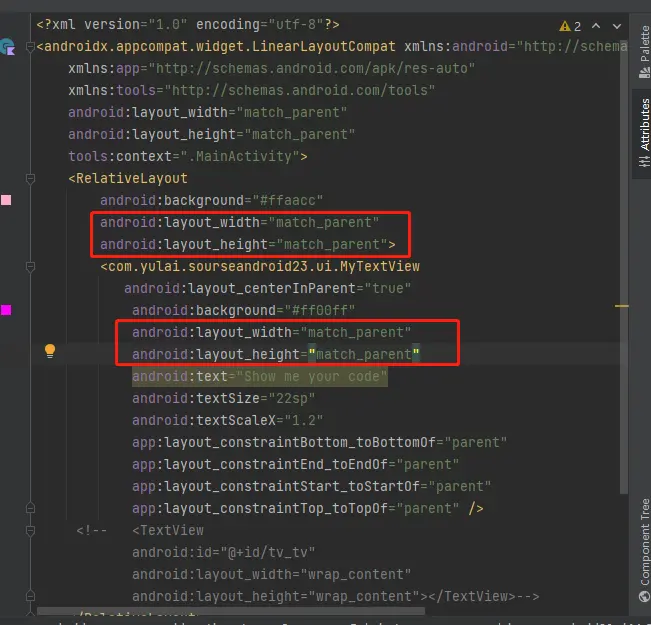Click the warning icon showing 2 problems
Image resolution: width=651 pixels, height=625 pixels.
click(x=570, y=26)
